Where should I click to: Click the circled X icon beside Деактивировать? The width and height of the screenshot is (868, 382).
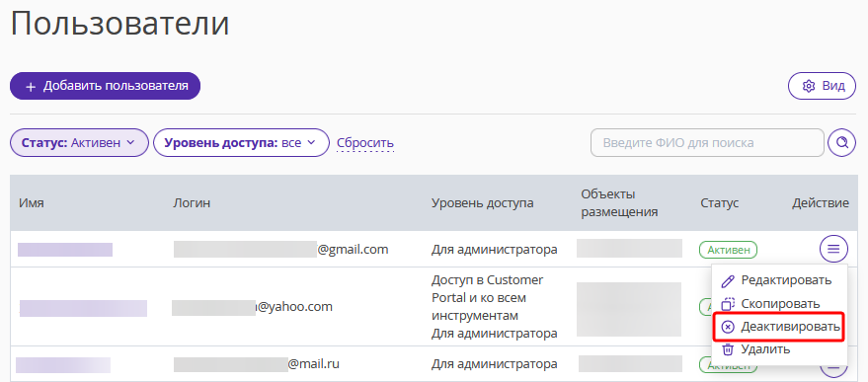[729, 327]
